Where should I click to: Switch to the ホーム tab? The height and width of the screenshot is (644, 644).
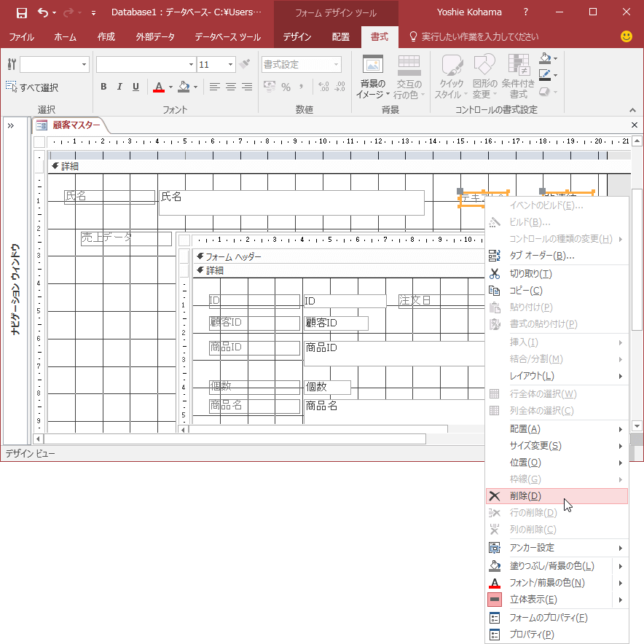66,37
